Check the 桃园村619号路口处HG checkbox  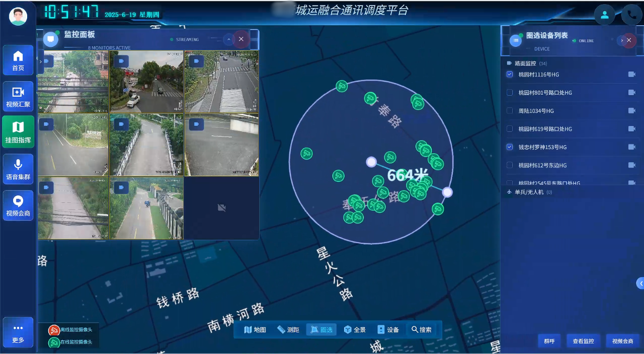[510, 129]
